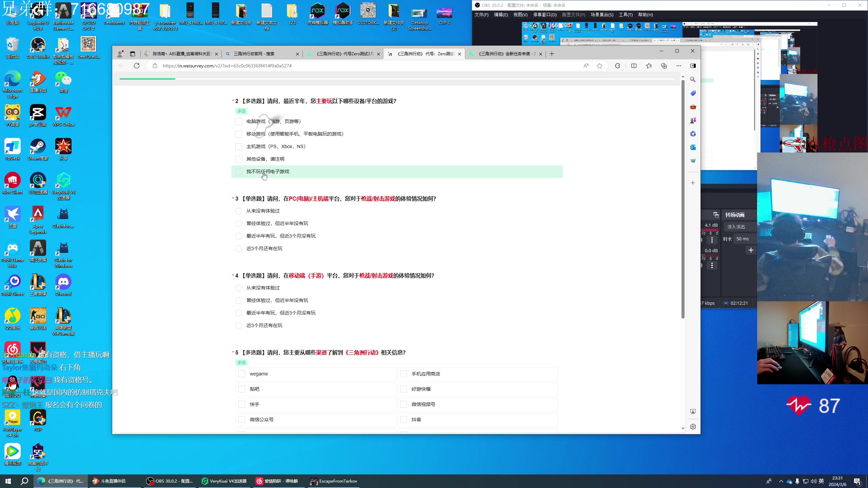Screen dimensions: 868x488
Task: Open Windows Start menu
Action: (x=8, y=481)
